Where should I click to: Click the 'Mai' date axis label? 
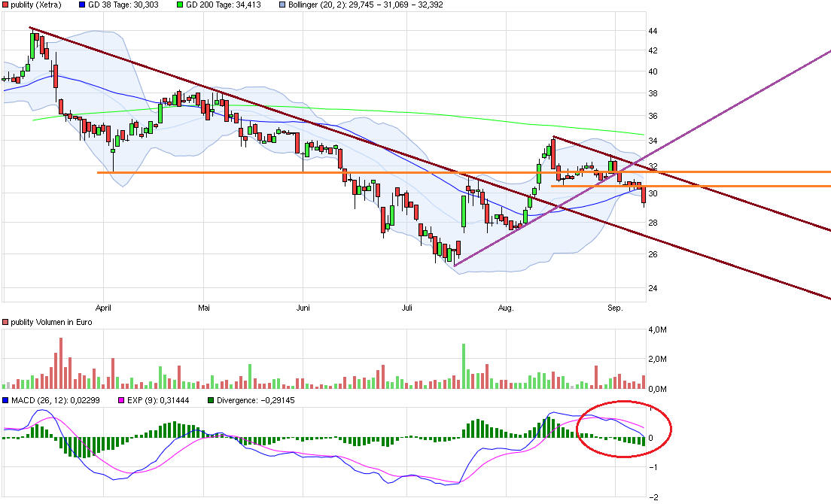(x=204, y=308)
